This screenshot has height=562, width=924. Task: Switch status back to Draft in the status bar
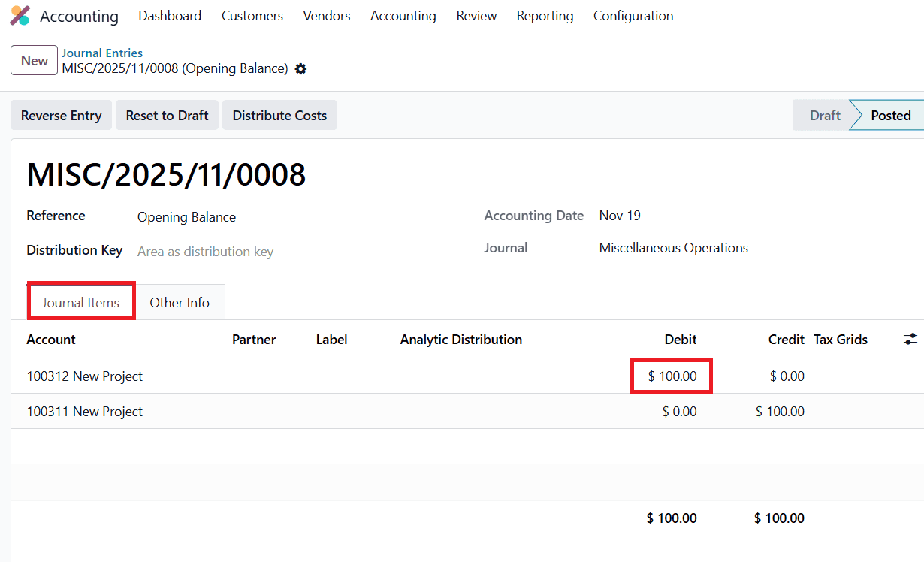[x=824, y=115]
